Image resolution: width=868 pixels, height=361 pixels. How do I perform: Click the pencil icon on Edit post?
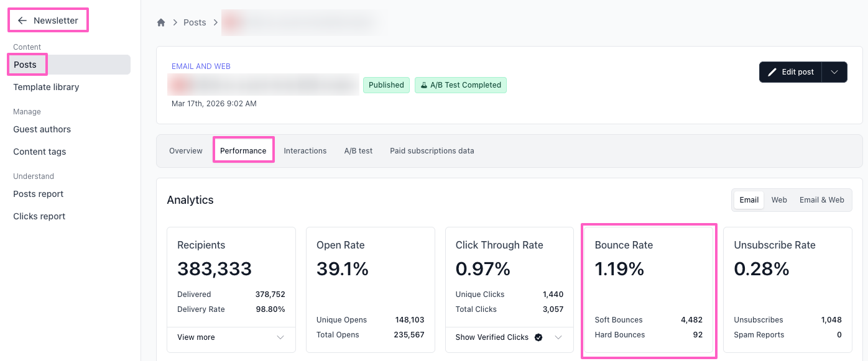click(772, 72)
